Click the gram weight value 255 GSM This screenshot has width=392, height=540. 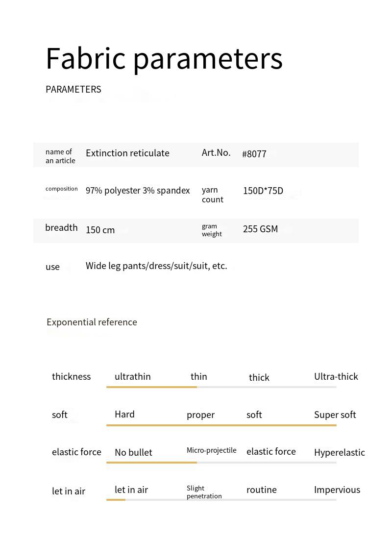260,229
